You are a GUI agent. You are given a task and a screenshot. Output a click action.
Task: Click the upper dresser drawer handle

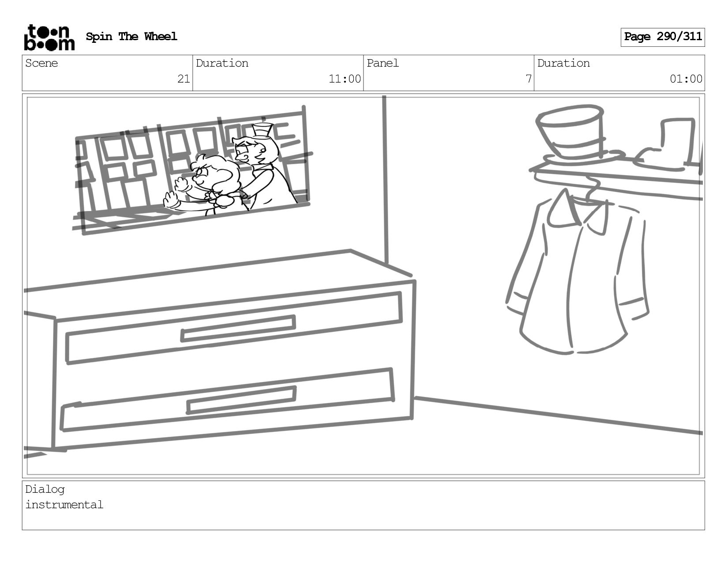click(238, 329)
